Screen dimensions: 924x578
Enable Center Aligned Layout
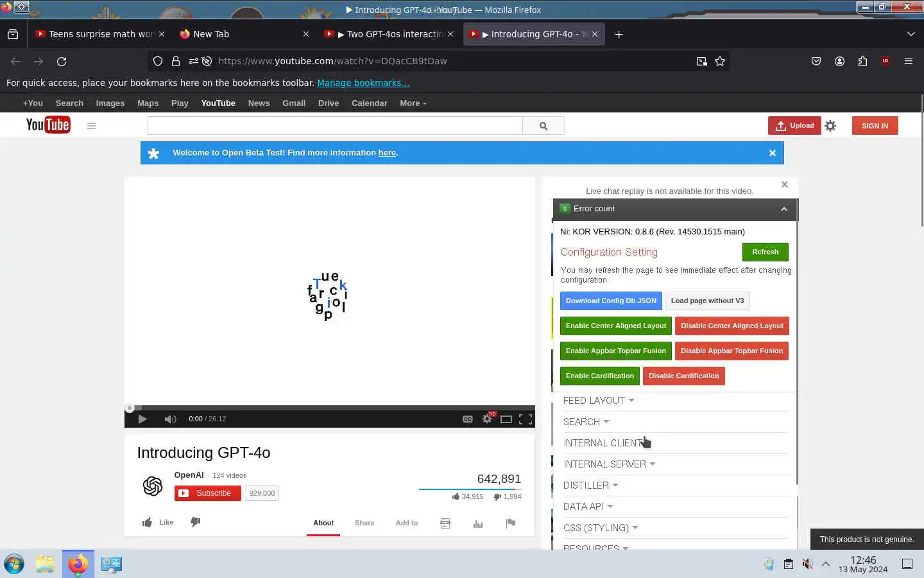pyautogui.click(x=616, y=326)
